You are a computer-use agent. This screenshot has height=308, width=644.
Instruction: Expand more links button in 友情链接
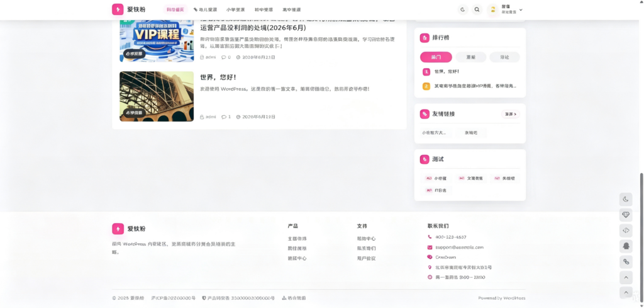point(511,114)
